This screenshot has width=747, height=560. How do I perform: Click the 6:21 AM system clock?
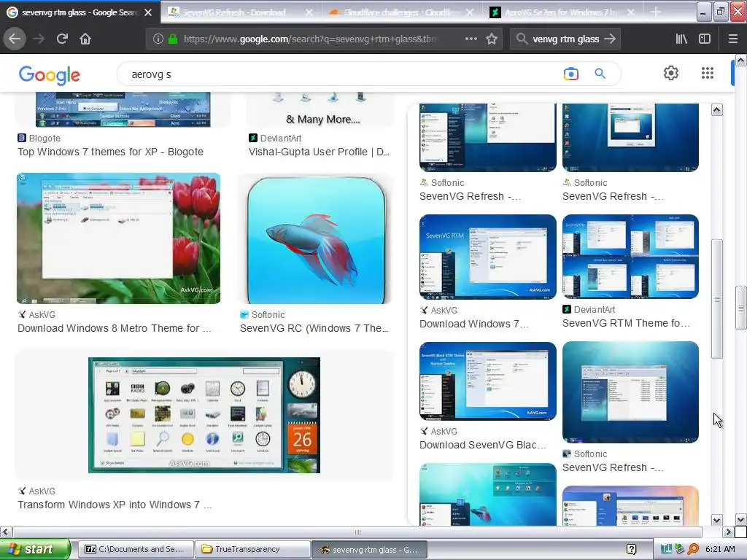[720, 549]
